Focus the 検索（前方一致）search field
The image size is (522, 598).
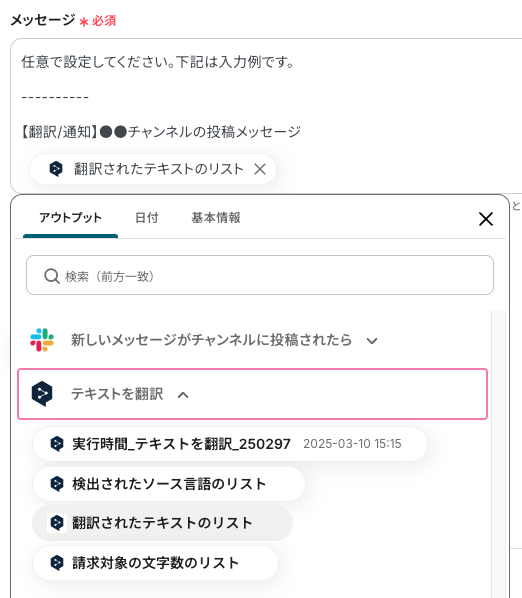[260, 275]
